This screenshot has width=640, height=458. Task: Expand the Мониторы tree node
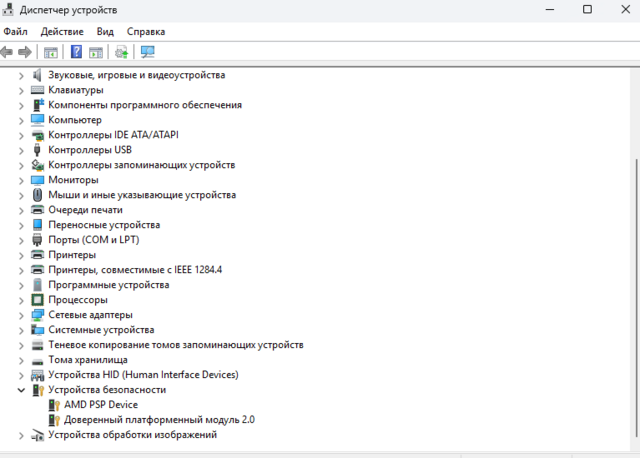coord(21,180)
